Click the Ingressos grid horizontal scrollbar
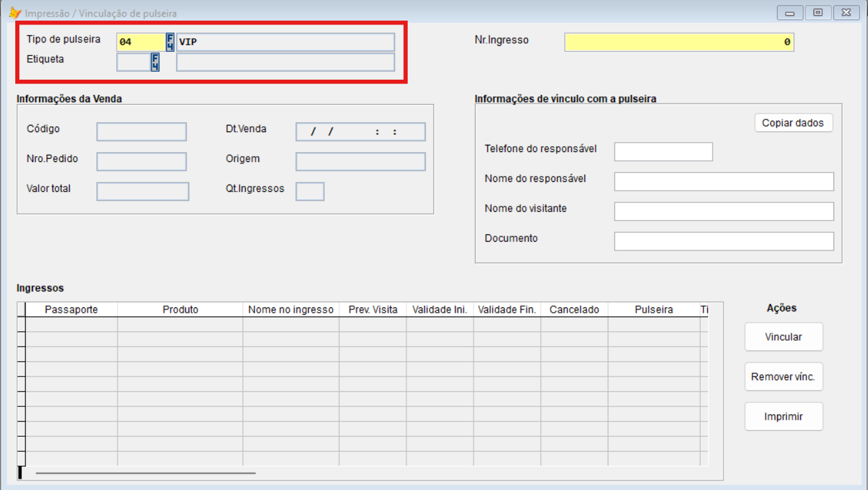Screen dimensions: 868x490 (145, 473)
